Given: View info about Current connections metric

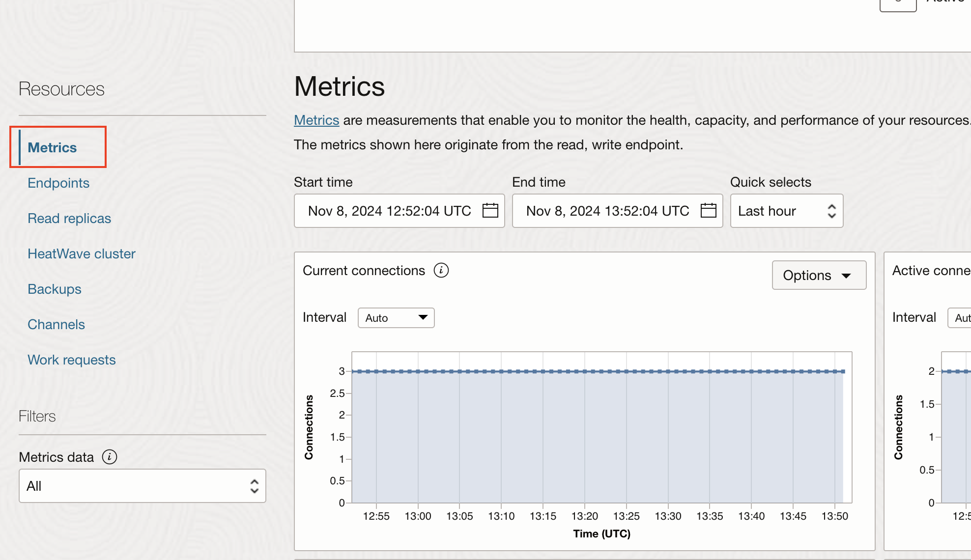Looking at the screenshot, I should click(x=441, y=270).
